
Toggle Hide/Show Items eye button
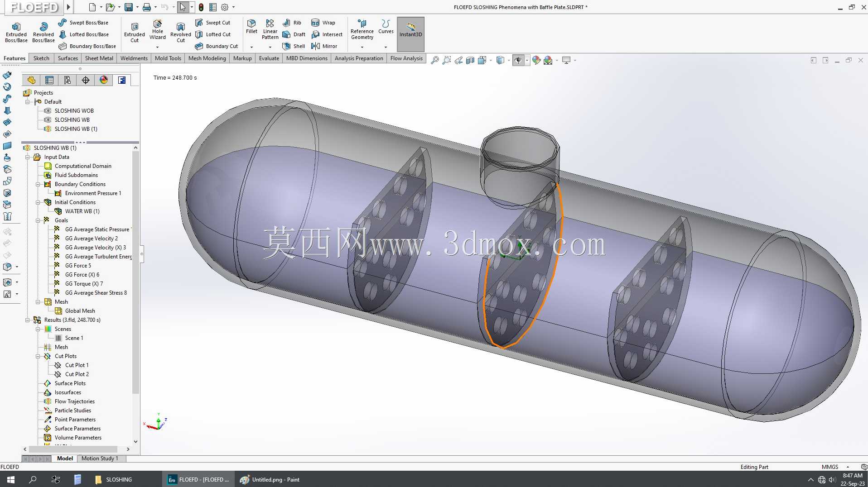(x=518, y=60)
